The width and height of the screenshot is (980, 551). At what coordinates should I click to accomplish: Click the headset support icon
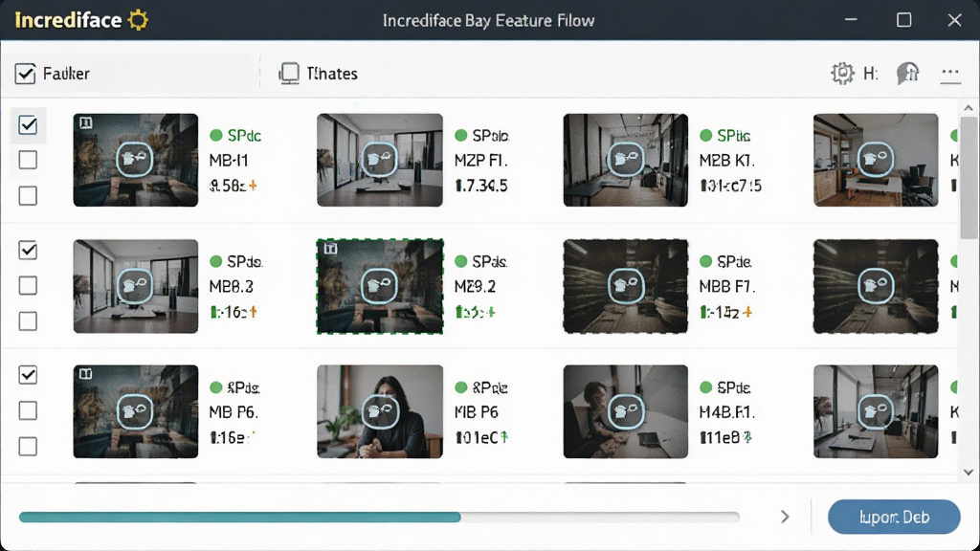pyautogui.click(x=907, y=74)
